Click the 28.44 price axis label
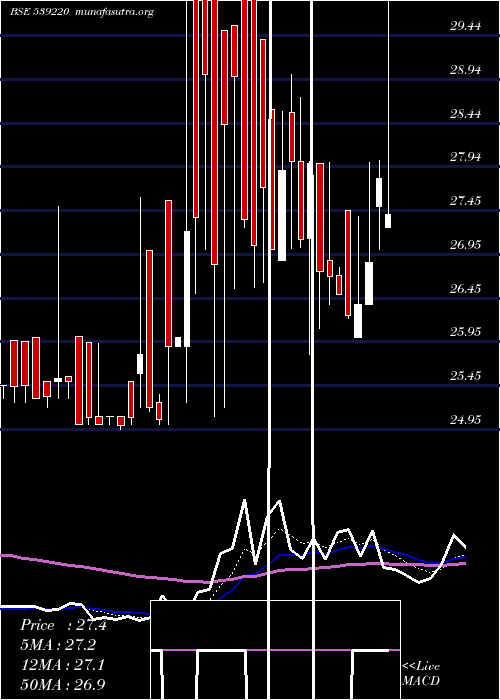 click(465, 114)
